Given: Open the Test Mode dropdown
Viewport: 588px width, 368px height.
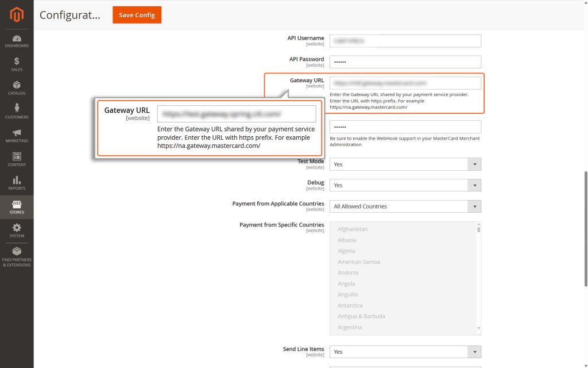Looking at the screenshot, I should 405,164.
